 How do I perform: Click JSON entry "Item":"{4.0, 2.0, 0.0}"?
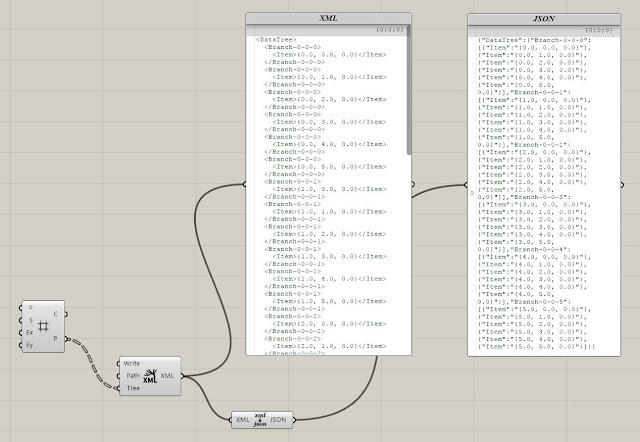coord(531,272)
